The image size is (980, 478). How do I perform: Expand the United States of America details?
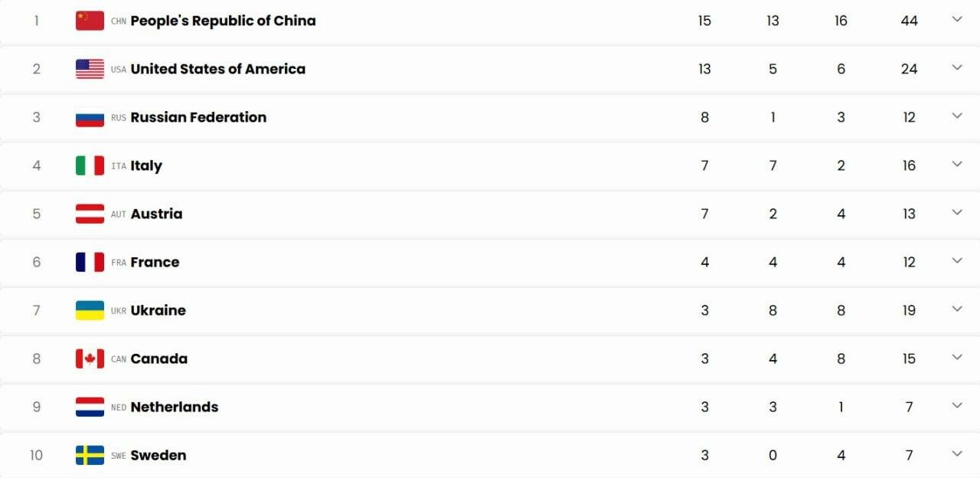coord(957,67)
